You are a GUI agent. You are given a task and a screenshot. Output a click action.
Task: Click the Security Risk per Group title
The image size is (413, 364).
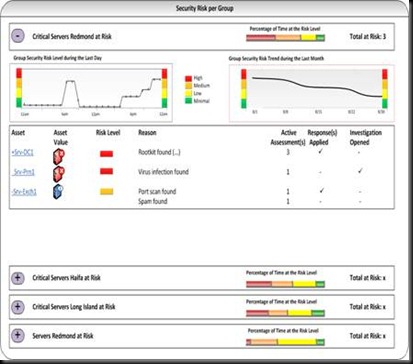pyautogui.click(x=204, y=8)
